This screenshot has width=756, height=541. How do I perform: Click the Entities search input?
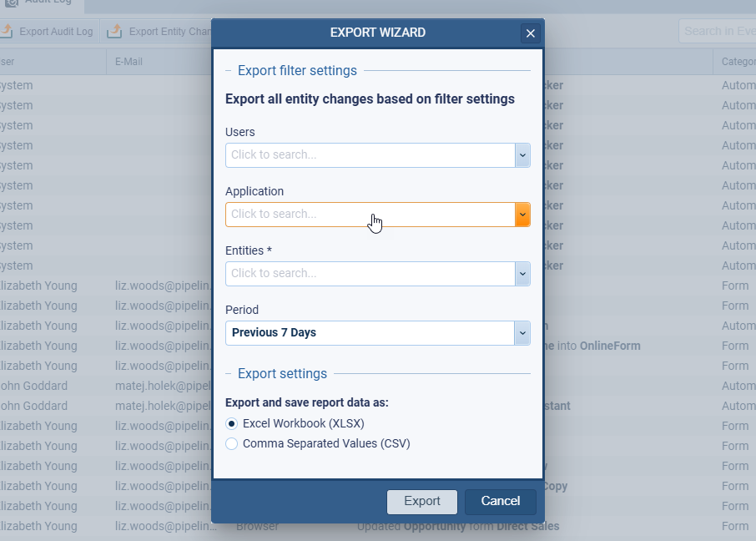(x=370, y=274)
